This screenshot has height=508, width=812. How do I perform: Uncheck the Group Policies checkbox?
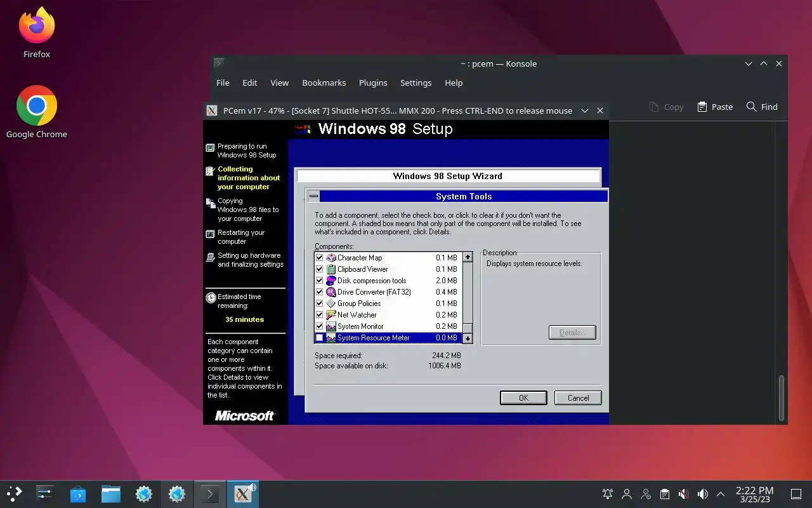tap(320, 304)
